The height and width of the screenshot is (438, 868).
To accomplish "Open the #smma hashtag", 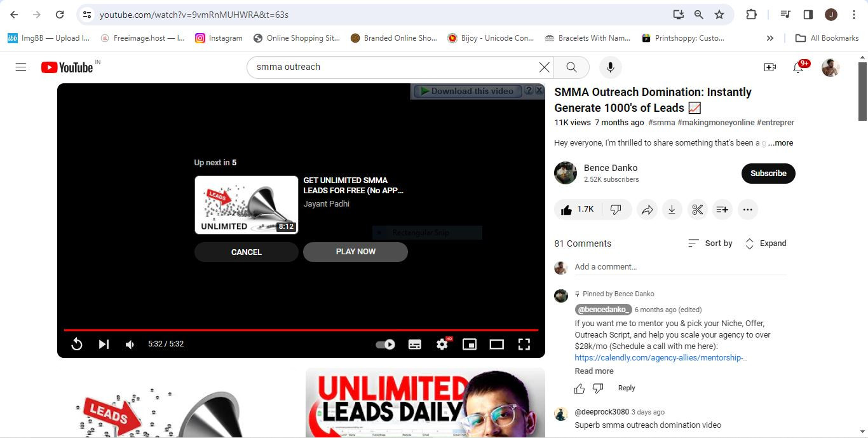I will click(661, 122).
